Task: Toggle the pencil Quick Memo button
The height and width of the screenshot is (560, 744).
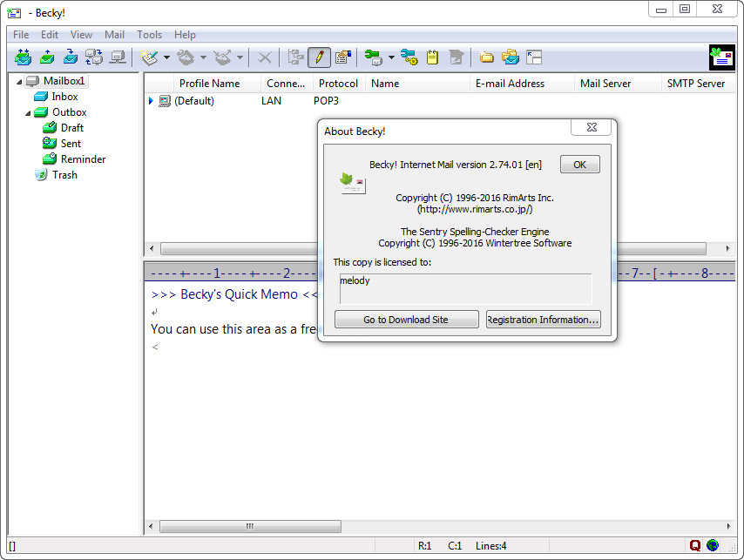Action: [x=319, y=57]
